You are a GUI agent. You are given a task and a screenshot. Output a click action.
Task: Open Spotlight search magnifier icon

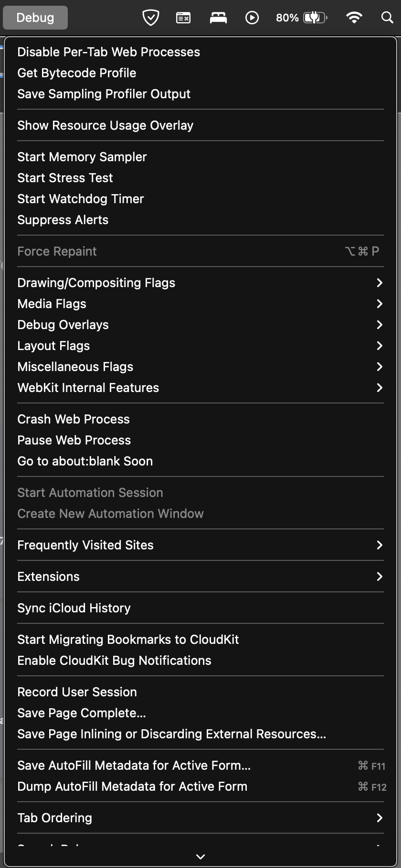[x=387, y=18]
